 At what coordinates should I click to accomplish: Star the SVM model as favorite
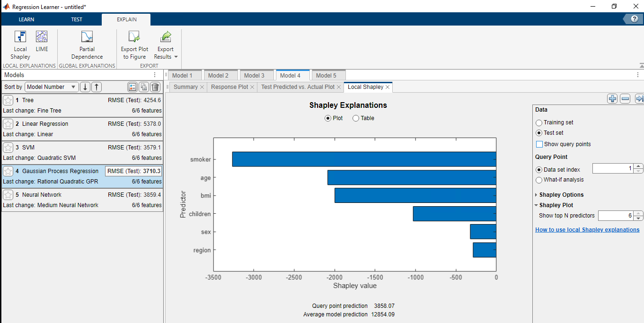[x=8, y=148]
